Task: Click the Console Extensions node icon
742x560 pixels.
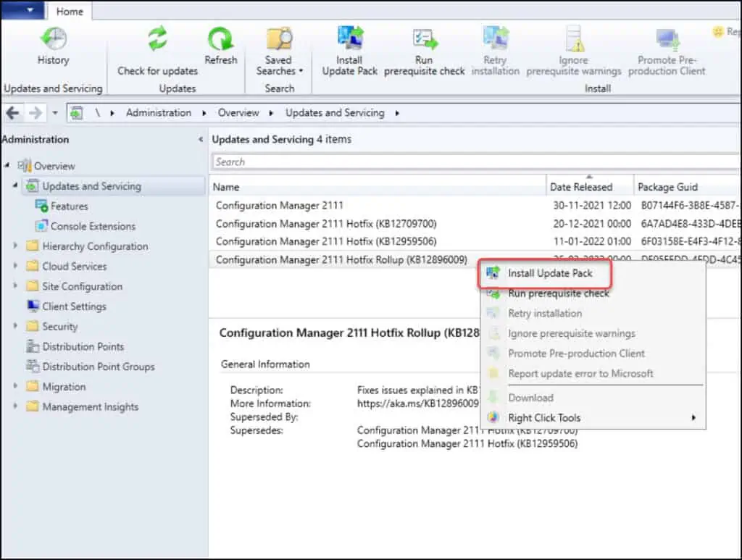Action: coord(41,226)
